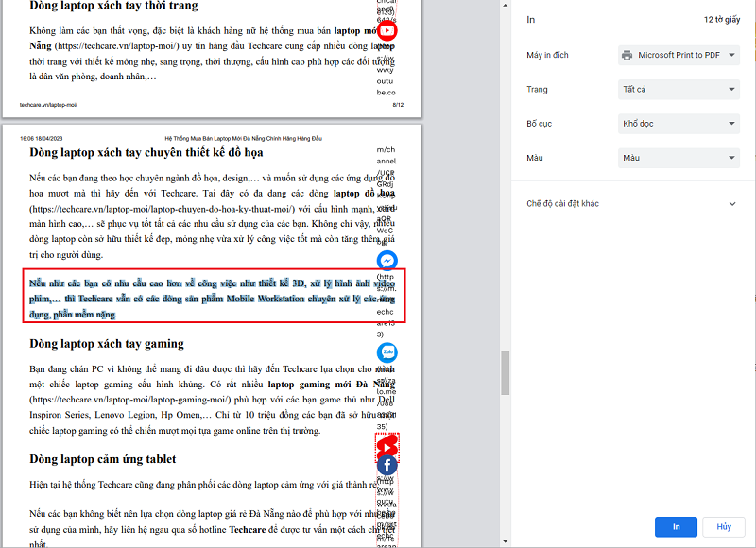Click the blue In print button
The image size is (756, 548).
(x=676, y=527)
